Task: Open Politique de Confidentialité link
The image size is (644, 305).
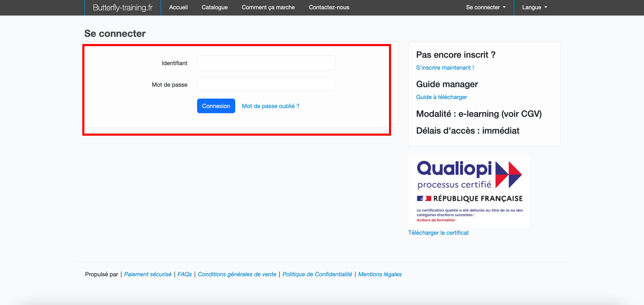Action: pyautogui.click(x=317, y=274)
